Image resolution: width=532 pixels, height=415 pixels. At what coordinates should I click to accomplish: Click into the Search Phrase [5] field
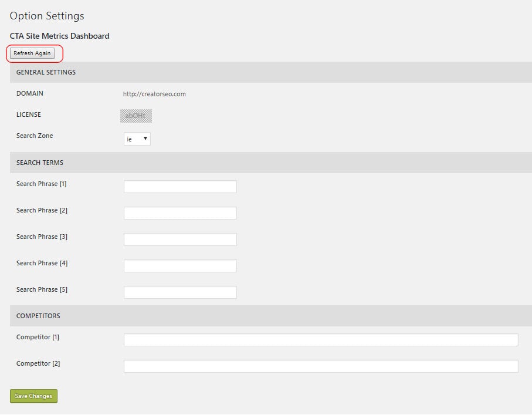179,292
